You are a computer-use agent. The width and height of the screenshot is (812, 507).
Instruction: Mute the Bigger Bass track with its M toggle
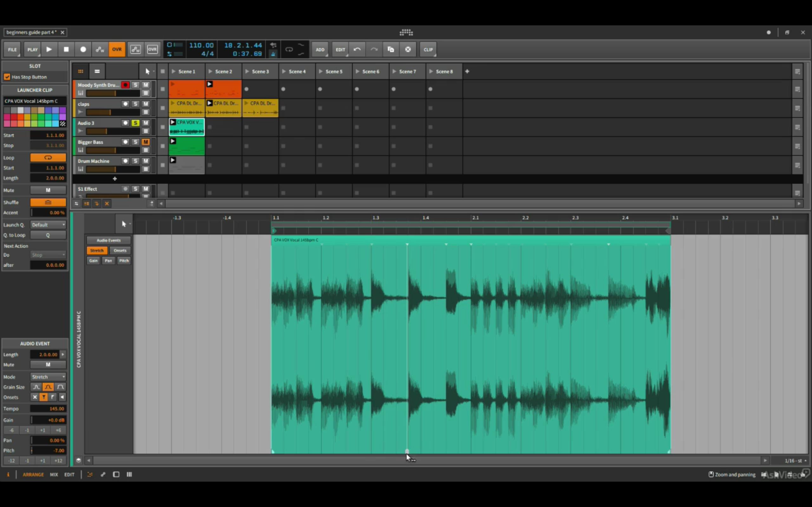click(x=146, y=142)
